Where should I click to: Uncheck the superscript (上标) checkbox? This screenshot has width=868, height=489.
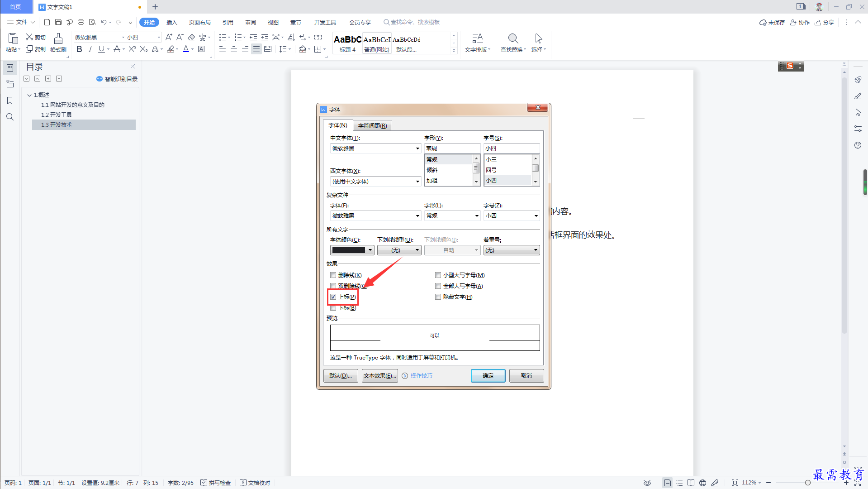pyautogui.click(x=333, y=297)
